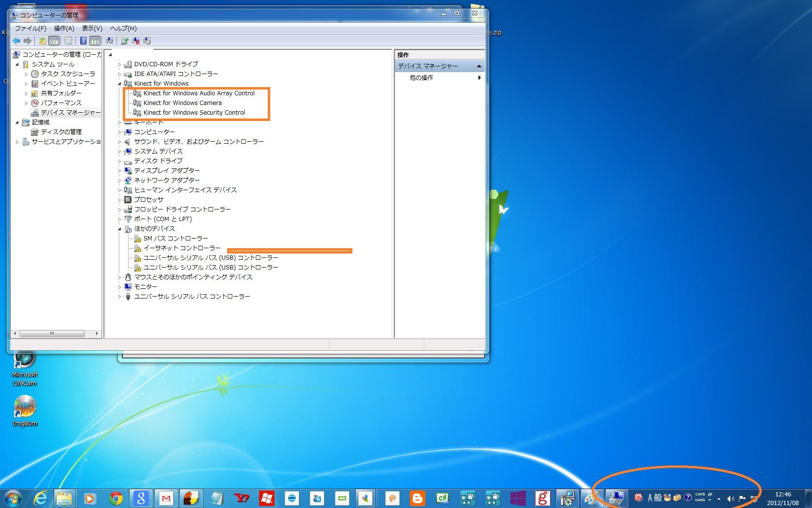The image size is (812, 508).
Task: Click Update driver software toolbar icon
Action: [x=125, y=41]
